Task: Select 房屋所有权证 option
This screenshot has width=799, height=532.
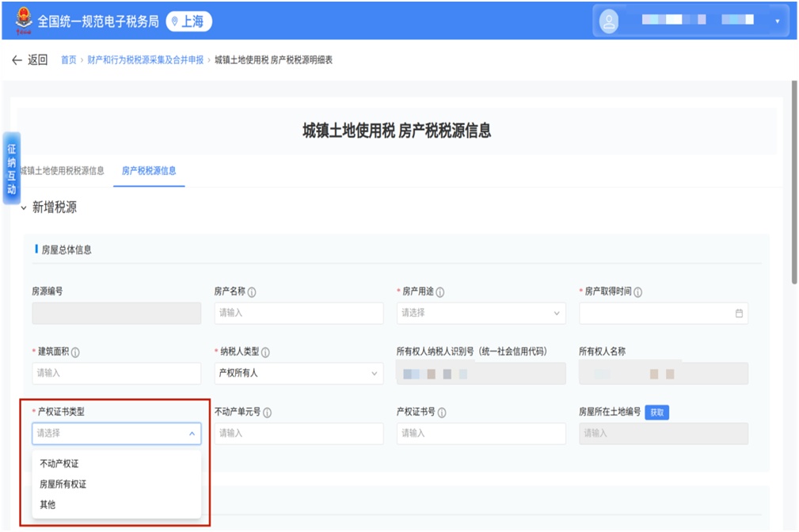Action: click(x=63, y=484)
